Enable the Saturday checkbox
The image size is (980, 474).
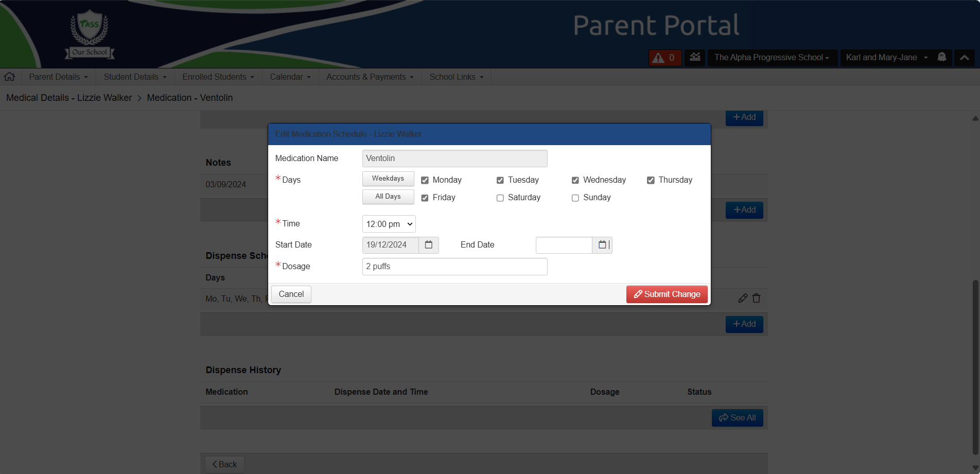pyautogui.click(x=500, y=198)
